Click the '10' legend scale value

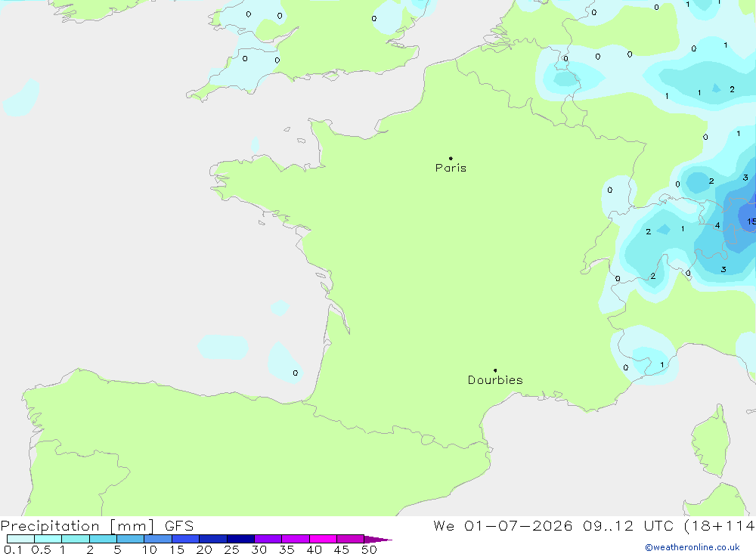tap(149, 549)
